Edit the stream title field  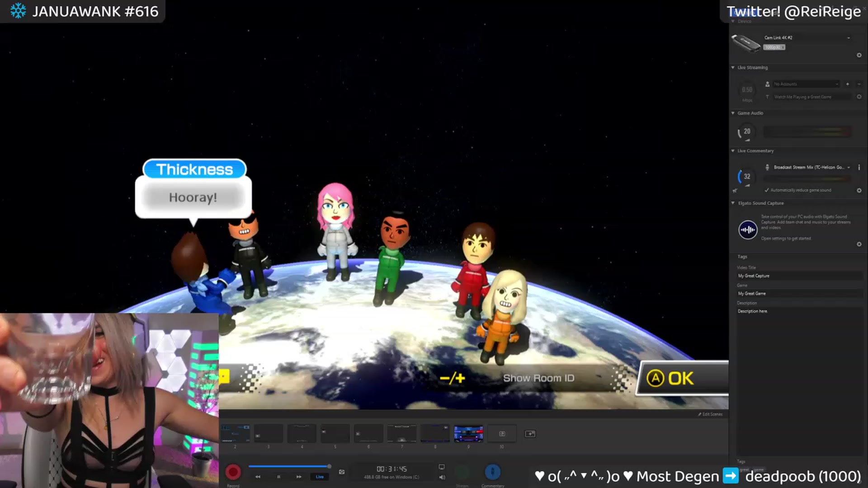click(812, 97)
